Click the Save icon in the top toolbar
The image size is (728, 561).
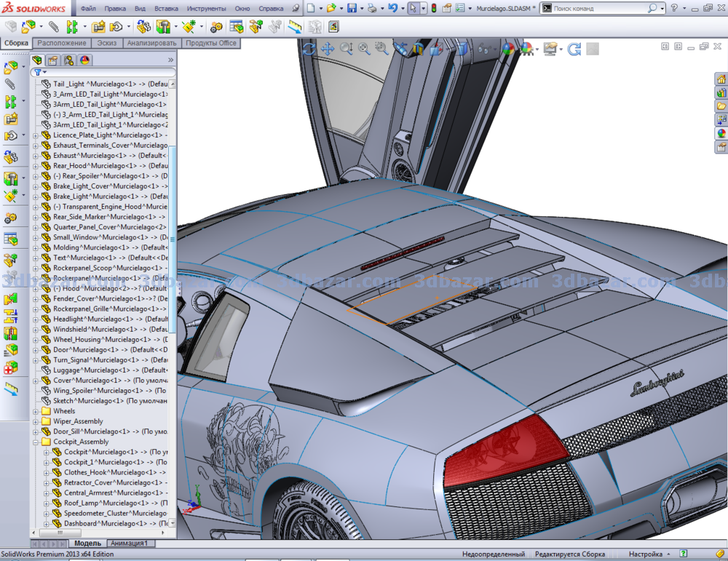point(352,9)
